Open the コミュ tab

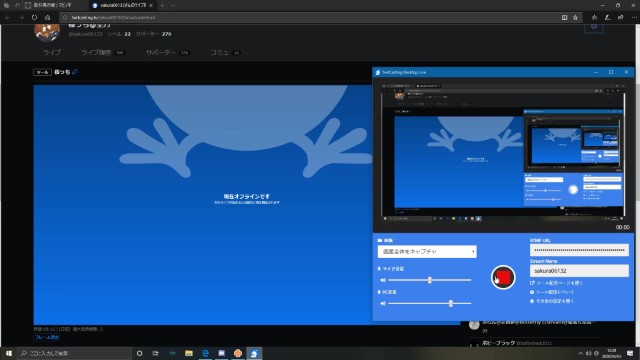point(225,53)
